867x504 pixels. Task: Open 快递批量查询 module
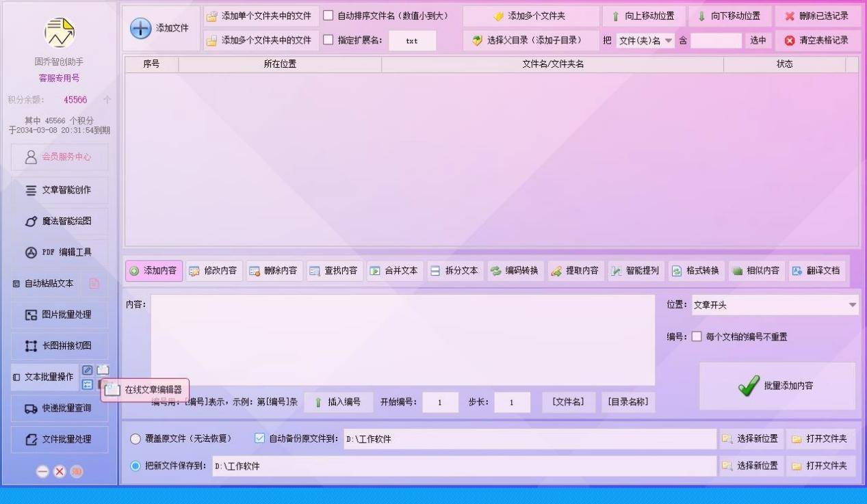click(x=59, y=408)
